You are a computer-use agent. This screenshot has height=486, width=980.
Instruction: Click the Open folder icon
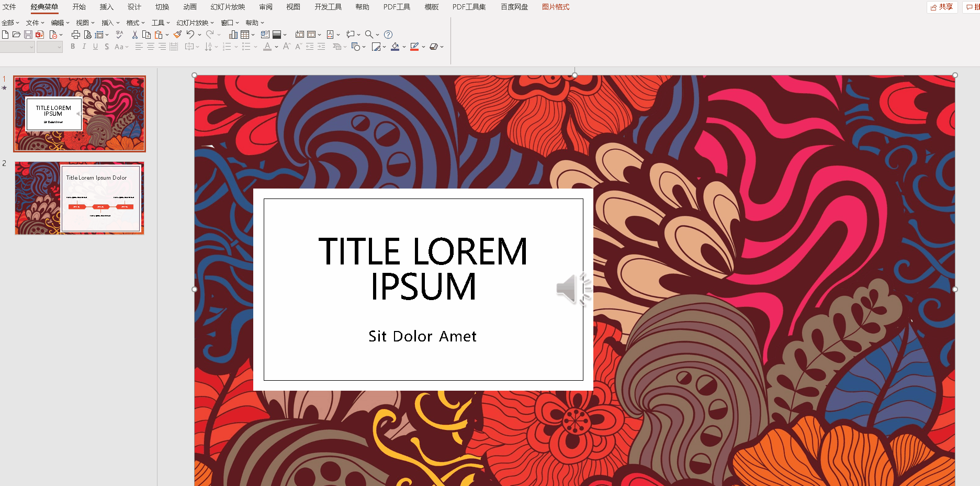click(16, 35)
